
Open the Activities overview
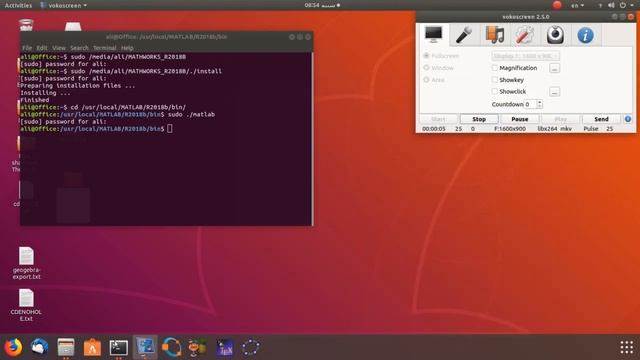coord(18,5)
